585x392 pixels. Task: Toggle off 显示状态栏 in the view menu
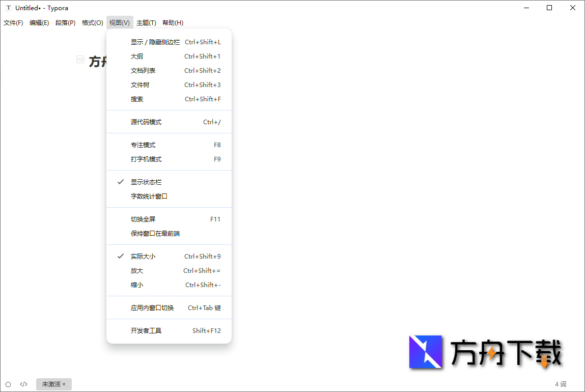point(146,182)
